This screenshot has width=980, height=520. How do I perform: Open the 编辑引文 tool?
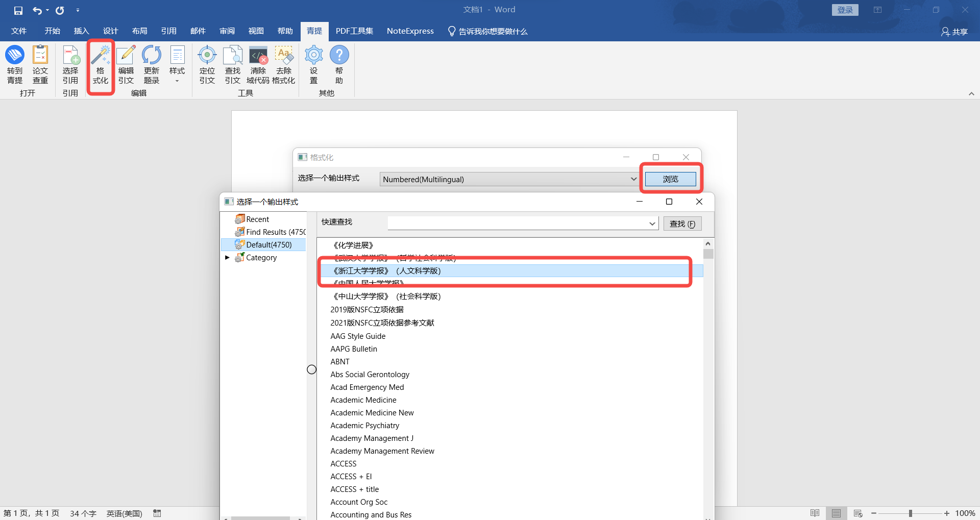[126, 65]
